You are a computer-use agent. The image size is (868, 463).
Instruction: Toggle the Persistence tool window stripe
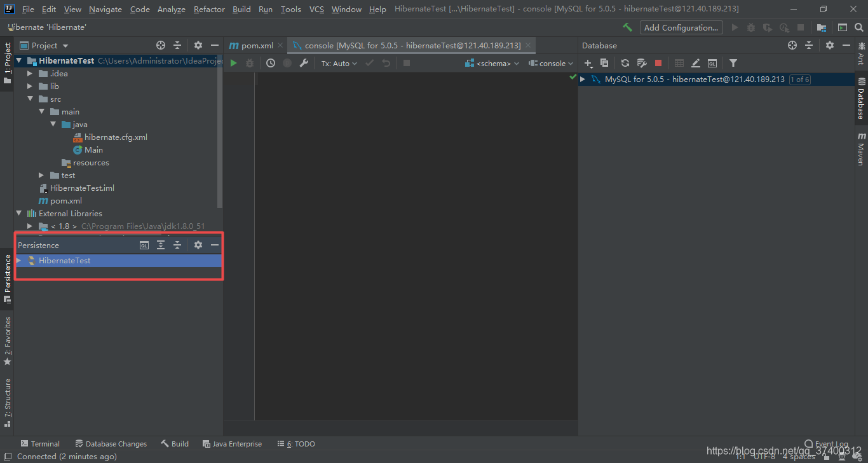point(7,278)
